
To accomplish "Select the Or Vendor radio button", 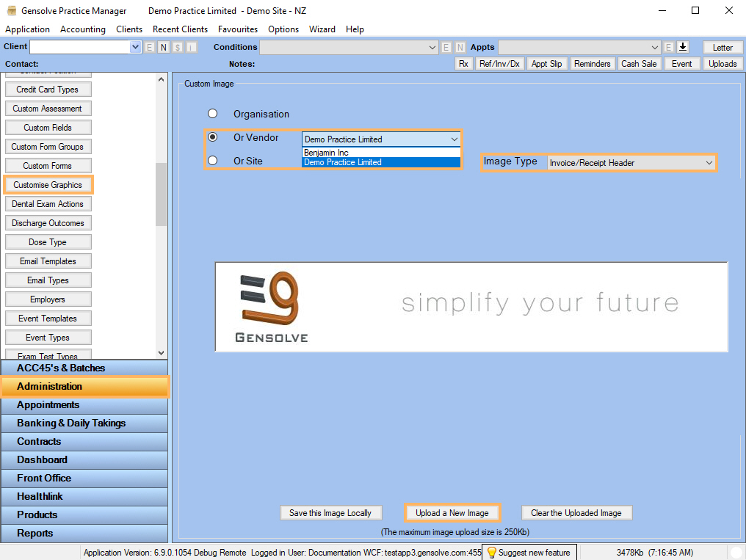I will click(213, 137).
